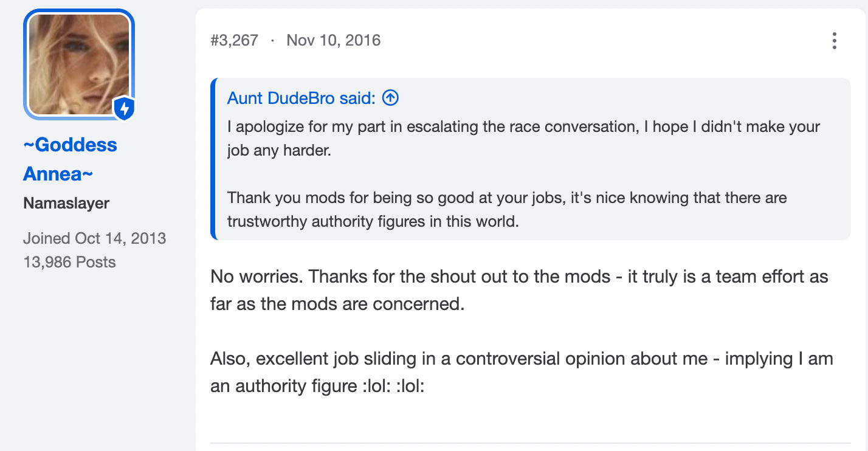Click the horizontal divider below the post
The height and width of the screenshot is (451, 868).
tap(531, 442)
